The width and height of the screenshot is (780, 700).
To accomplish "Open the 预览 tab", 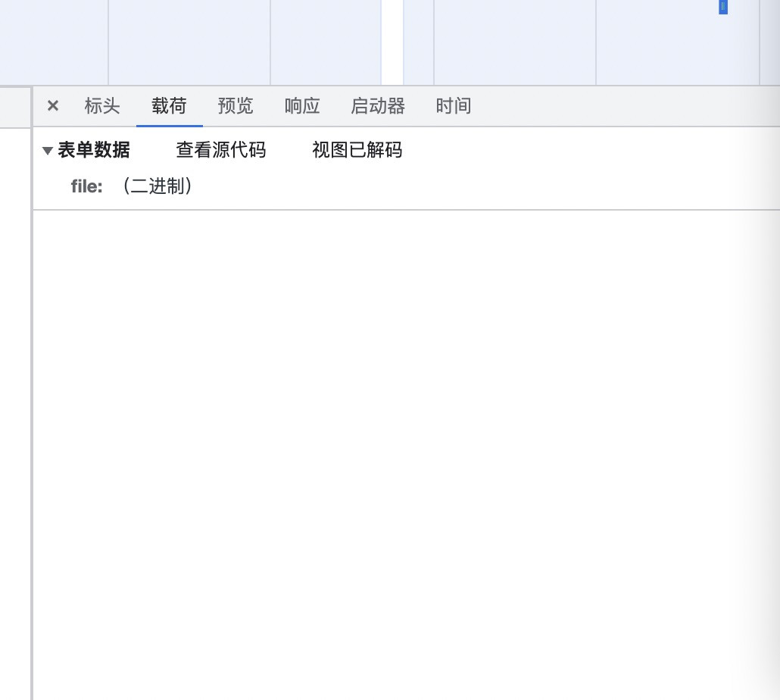I will [x=236, y=106].
